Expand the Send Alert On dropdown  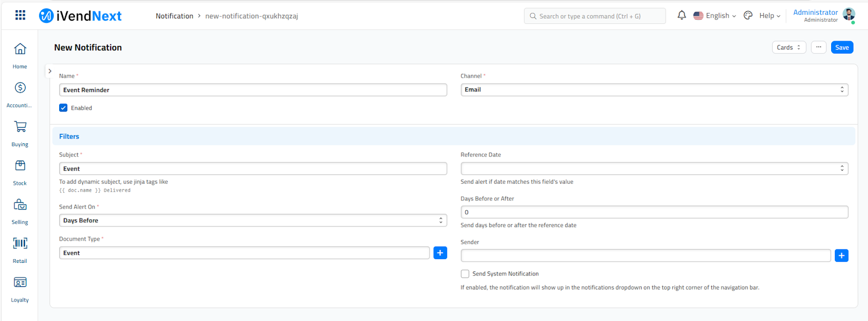point(253,221)
